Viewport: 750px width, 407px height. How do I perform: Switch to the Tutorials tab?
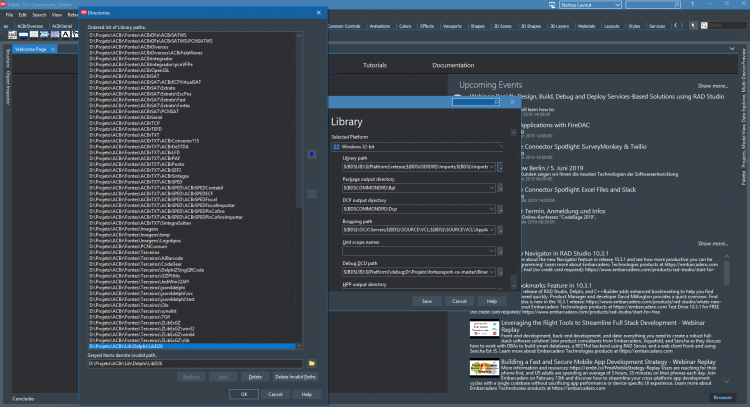(x=375, y=65)
